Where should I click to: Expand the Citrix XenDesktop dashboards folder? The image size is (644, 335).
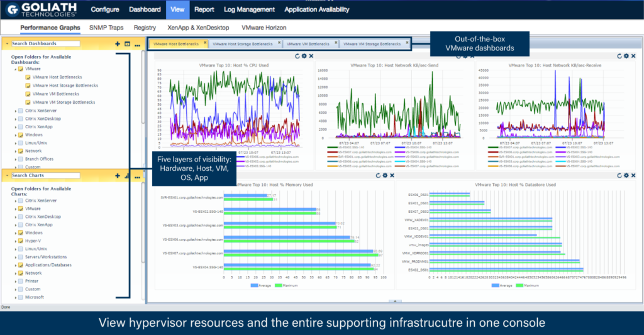tap(15, 118)
